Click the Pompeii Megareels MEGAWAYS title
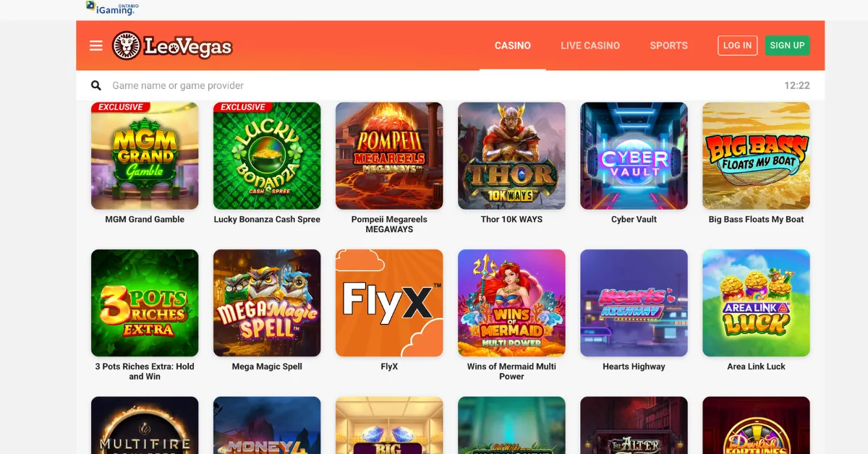The width and height of the screenshot is (868, 454). 389,224
